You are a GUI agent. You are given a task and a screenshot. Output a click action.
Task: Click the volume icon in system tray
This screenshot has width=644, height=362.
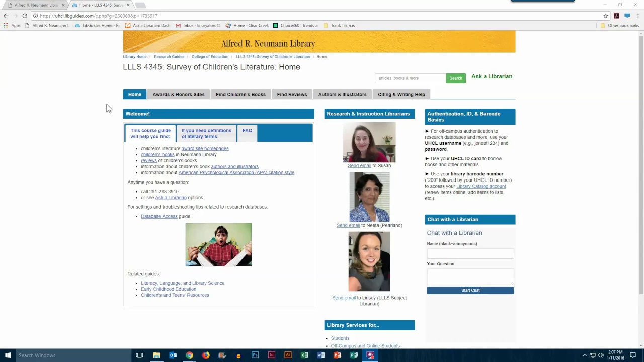(601, 355)
